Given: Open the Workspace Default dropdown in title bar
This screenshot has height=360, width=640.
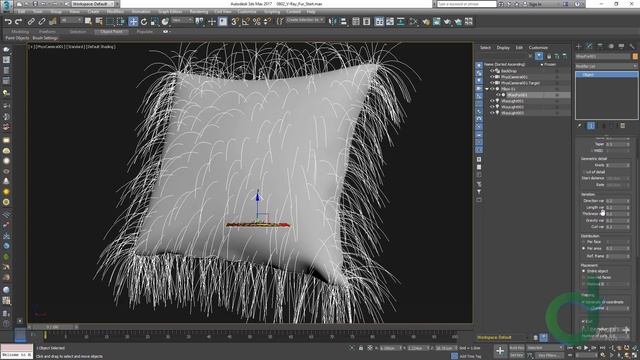Looking at the screenshot, I should point(93,4).
